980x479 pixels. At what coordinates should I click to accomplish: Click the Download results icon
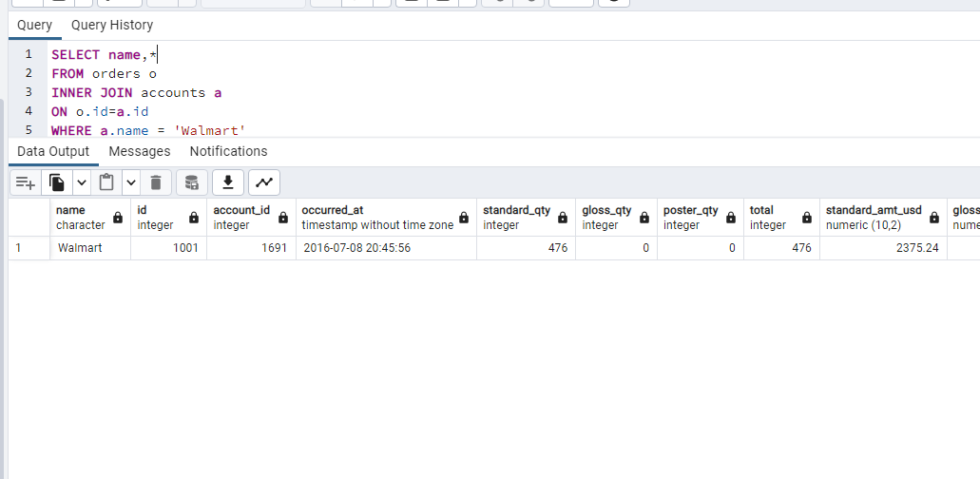coord(228,182)
